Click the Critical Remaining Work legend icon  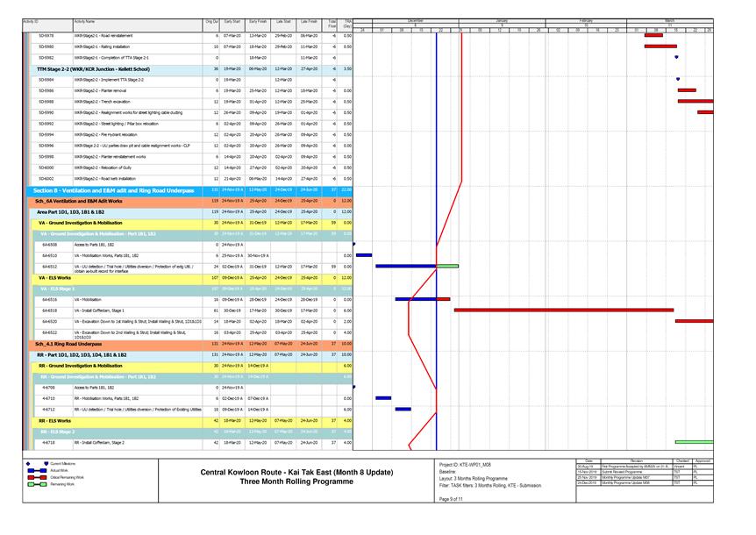(x=35, y=477)
